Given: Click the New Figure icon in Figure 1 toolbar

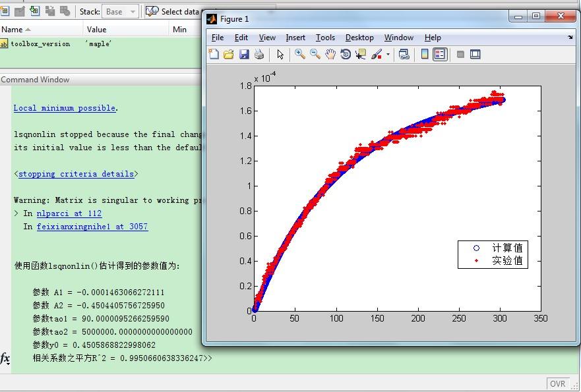Looking at the screenshot, I should coord(214,55).
